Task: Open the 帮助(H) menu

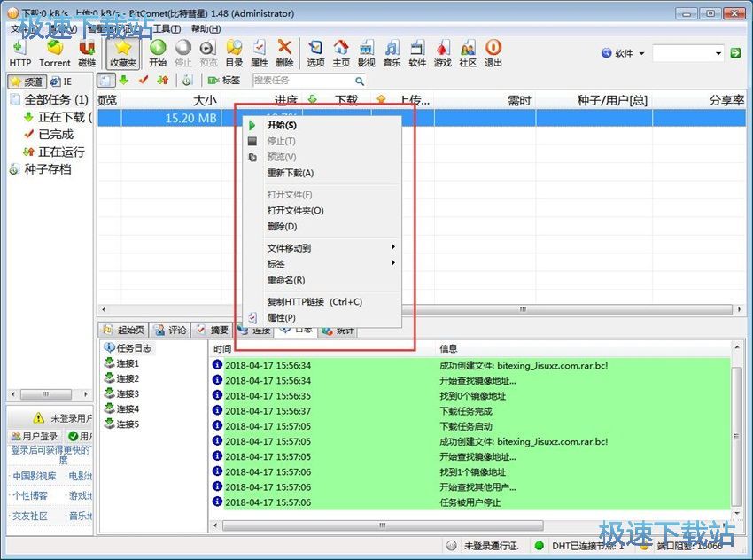Action: (x=206, y=29)
